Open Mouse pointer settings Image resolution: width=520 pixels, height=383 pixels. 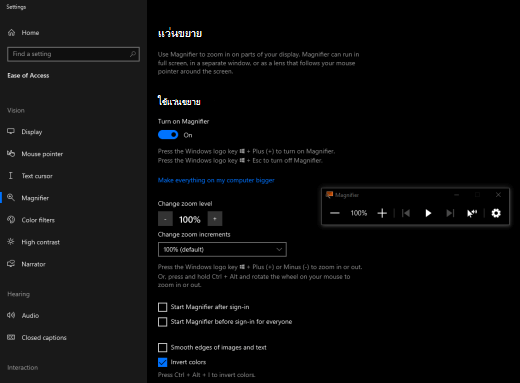(x=35, y=154)
